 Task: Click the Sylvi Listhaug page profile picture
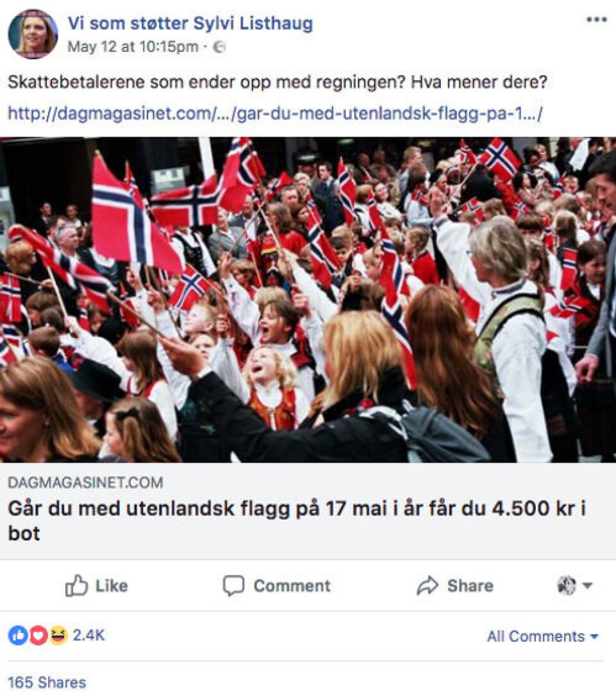click(33, 34)
